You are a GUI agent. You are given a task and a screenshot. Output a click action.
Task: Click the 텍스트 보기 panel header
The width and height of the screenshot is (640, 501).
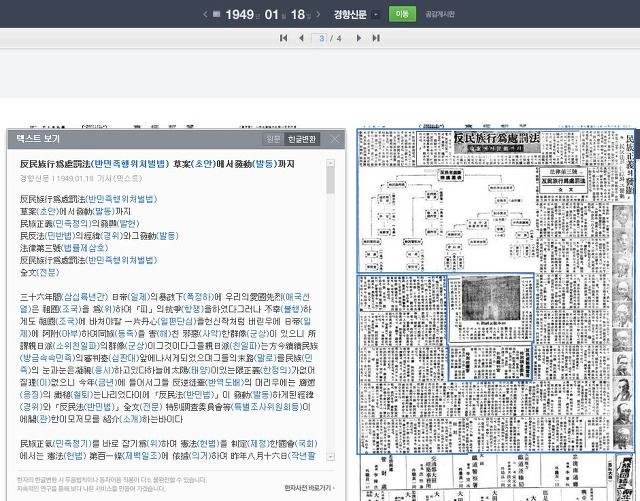pyautogui.click(x=176, y=139)
